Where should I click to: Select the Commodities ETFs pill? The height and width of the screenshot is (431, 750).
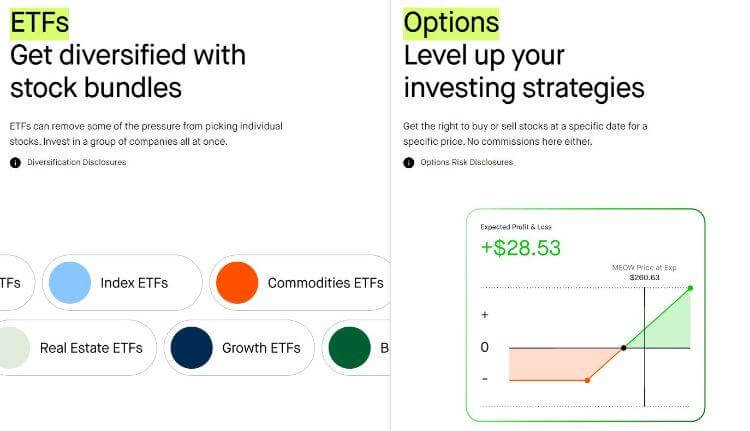point(300,283)
